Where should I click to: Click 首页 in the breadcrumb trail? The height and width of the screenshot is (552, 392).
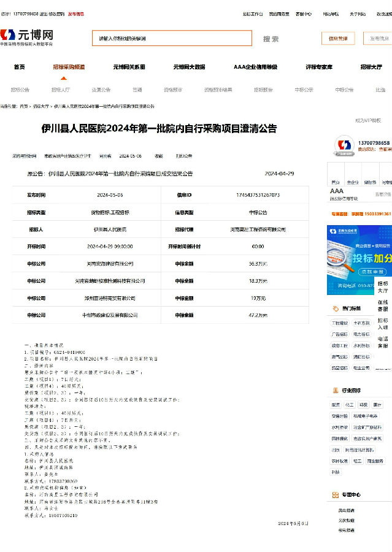click(x=23, y=106)
